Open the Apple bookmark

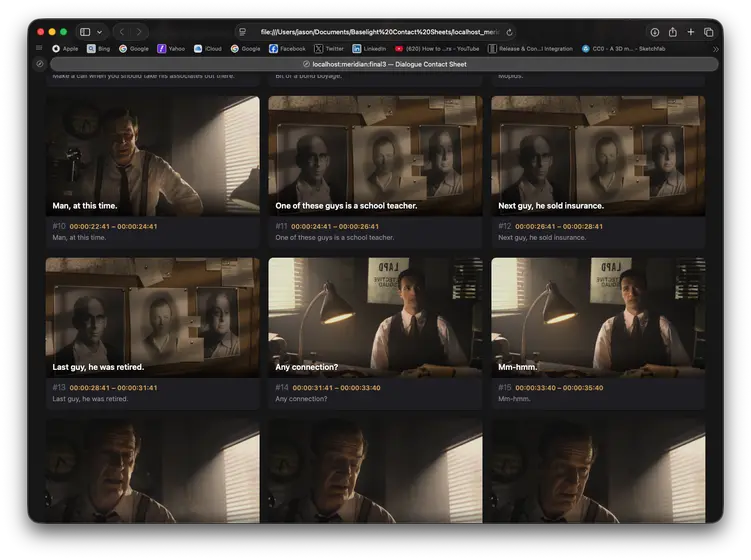coord(65,48)
